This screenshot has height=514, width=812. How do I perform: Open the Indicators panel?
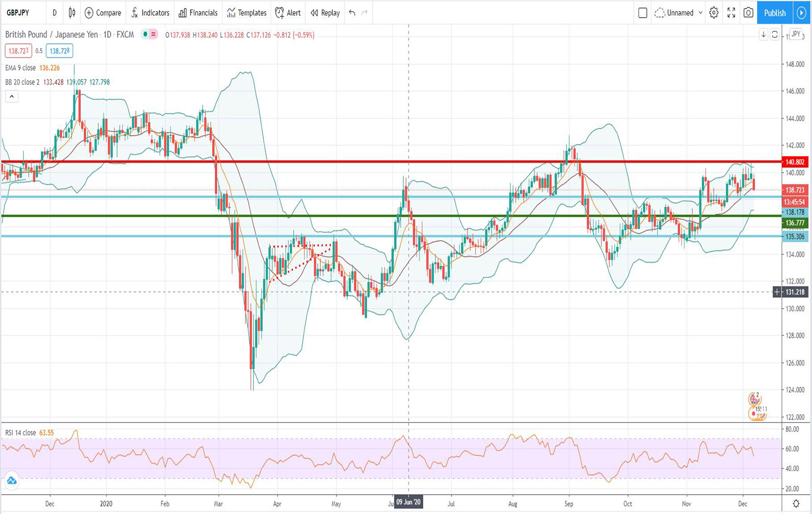pyautogui.click(x=150, y=13)
